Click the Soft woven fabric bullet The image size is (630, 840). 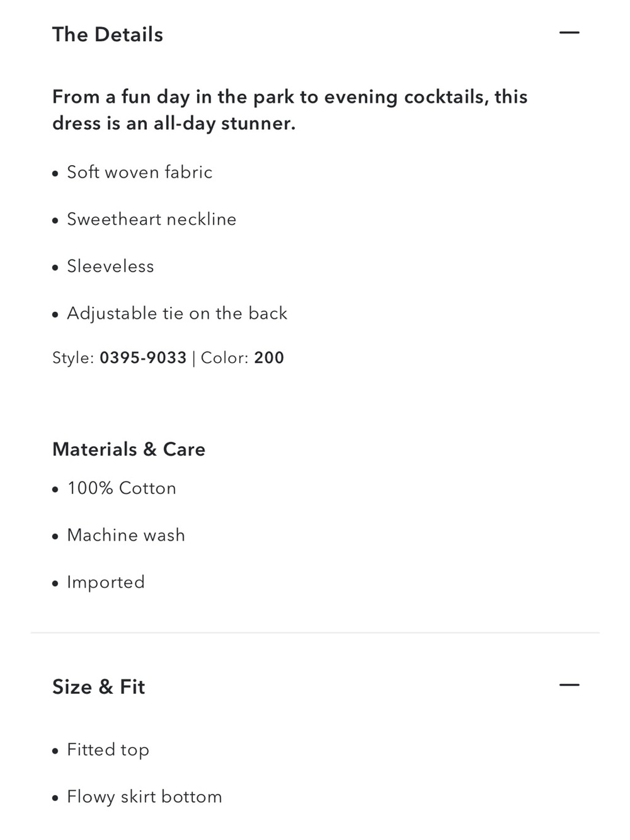[140, 172]
